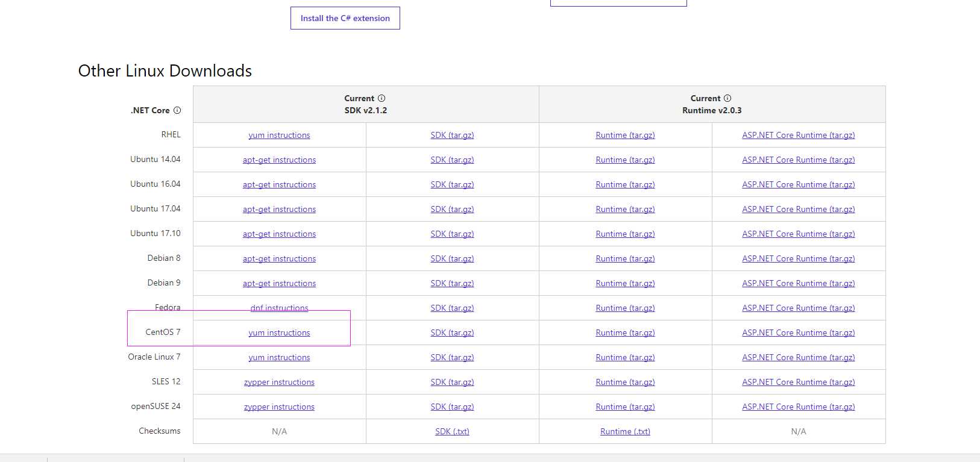980x462 pixels.
Task: Open apt-get instructions for Ubuntu 16.04
Action: [279, 184]
